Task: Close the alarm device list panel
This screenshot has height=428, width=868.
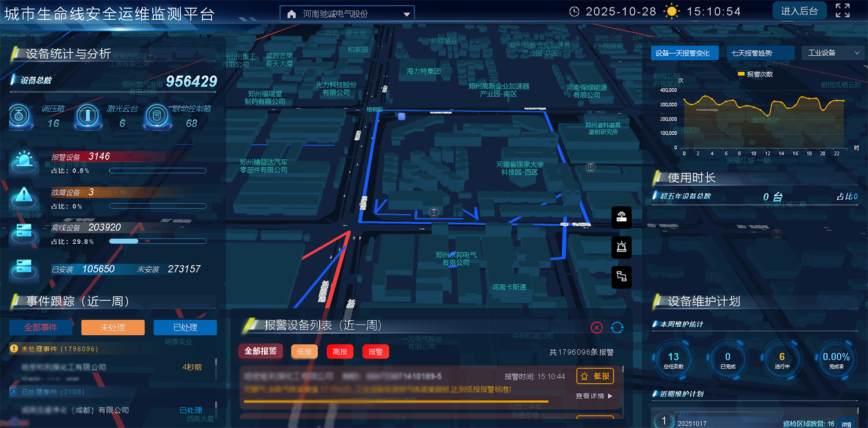Action: click(597, 327)
